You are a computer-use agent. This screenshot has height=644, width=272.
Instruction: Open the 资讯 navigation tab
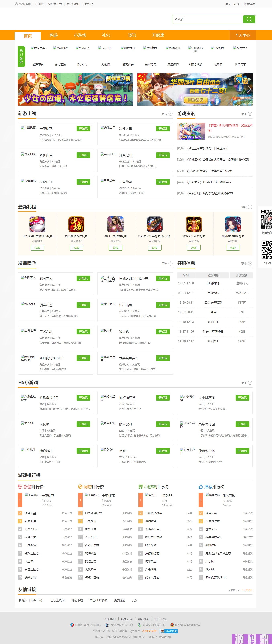132,35
